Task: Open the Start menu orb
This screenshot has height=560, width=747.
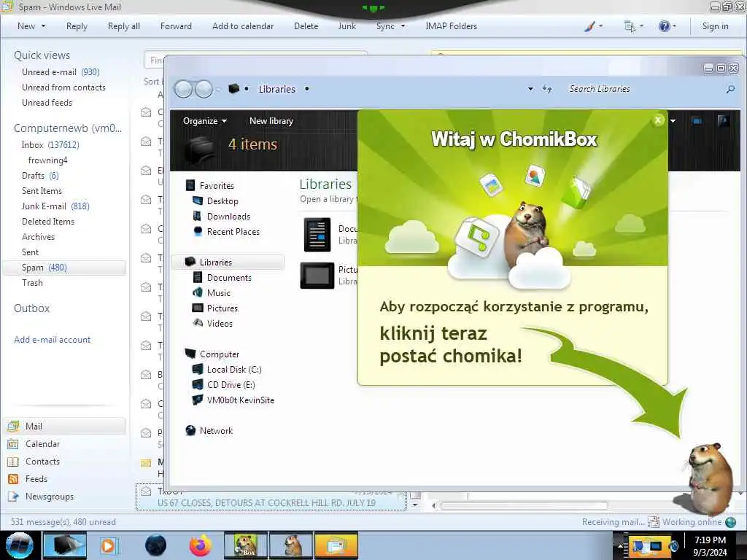Action: 20,545
